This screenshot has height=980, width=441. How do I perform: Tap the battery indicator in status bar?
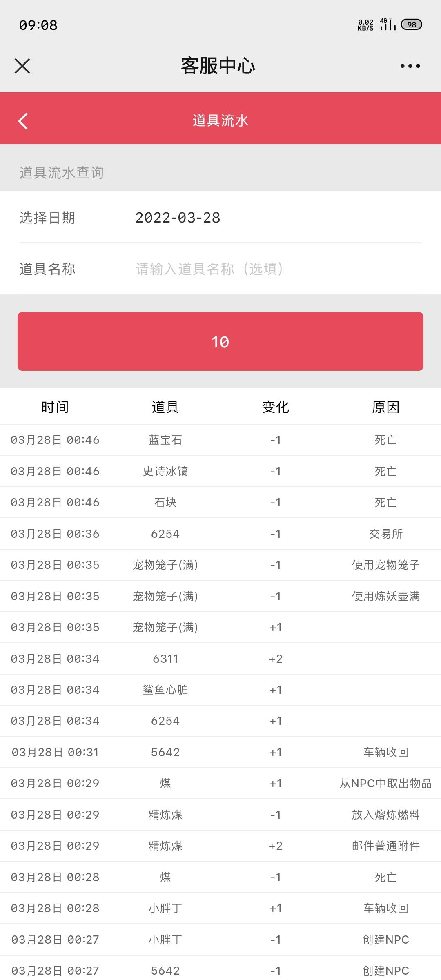411,25
